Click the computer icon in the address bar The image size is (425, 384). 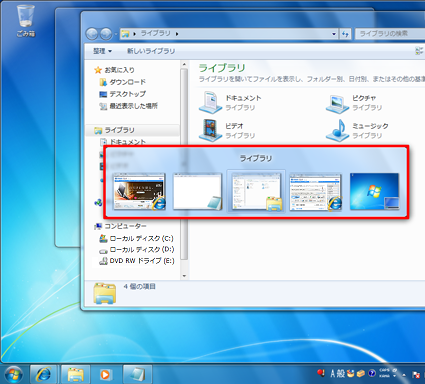pos(125,34)
